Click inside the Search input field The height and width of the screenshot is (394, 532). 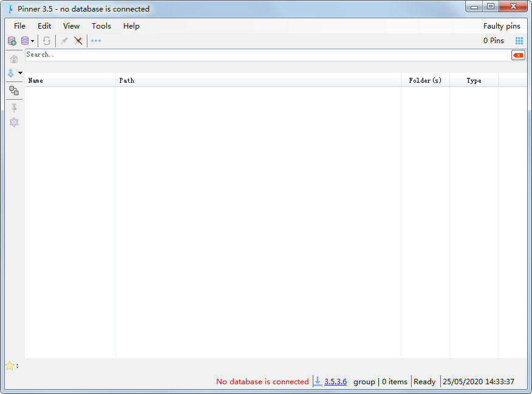(x=267, y=55)
